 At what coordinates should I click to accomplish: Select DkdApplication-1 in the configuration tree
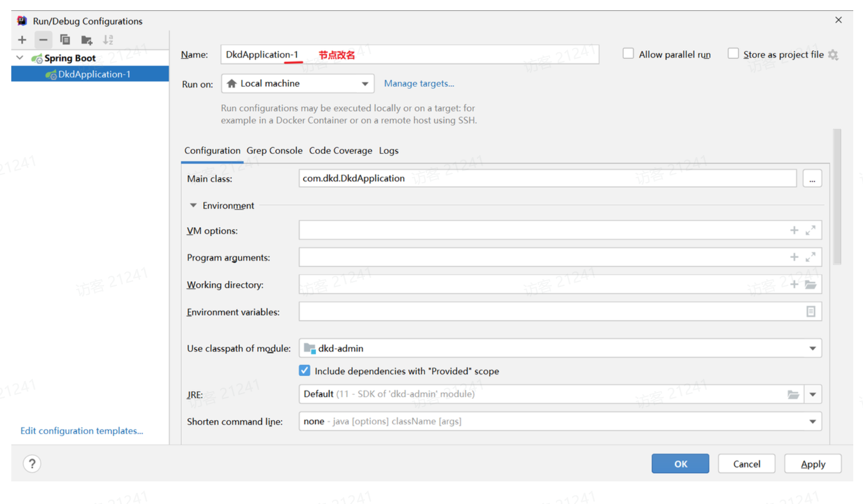coord(90,74)
